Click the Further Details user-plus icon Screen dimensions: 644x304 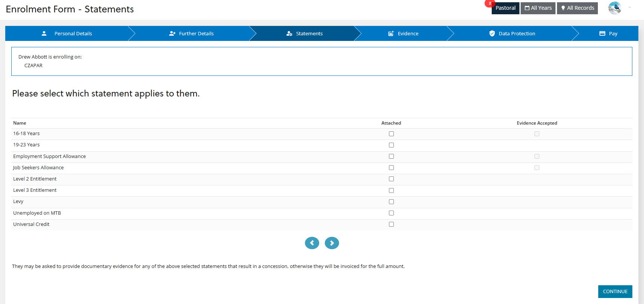tap(172, 33)
